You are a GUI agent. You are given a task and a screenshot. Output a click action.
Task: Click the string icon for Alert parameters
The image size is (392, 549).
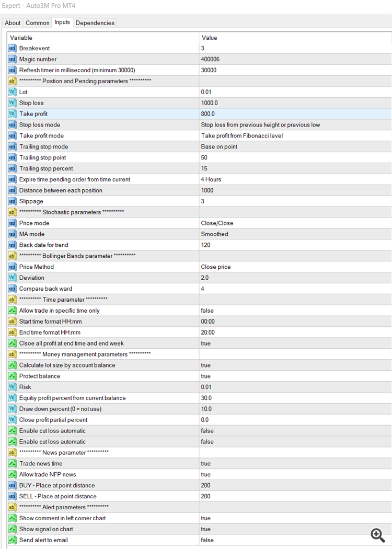12,507
